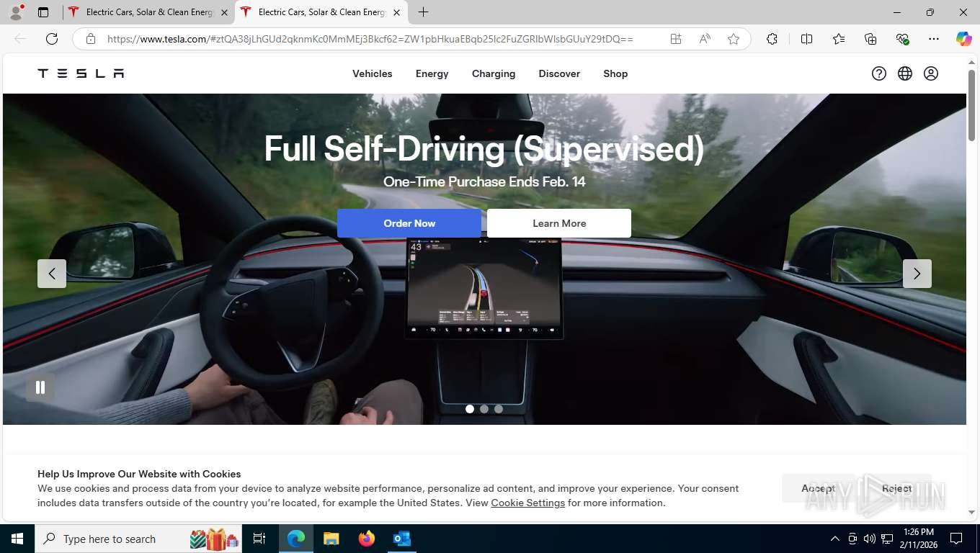The image size is (980, 553).
Task: Show hidden system tray icons
Action: click(x=835, y=539)
